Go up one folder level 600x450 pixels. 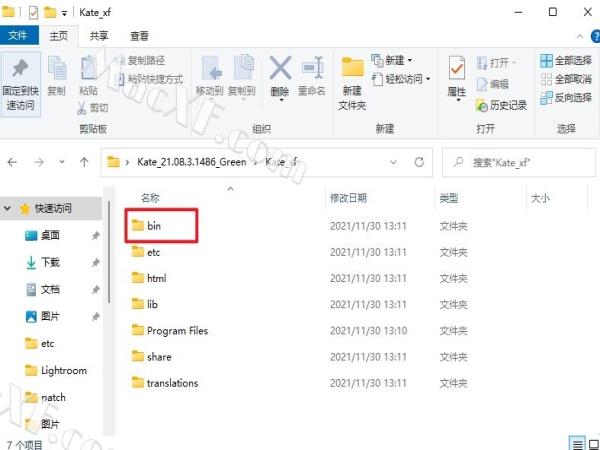pos(84,162)
